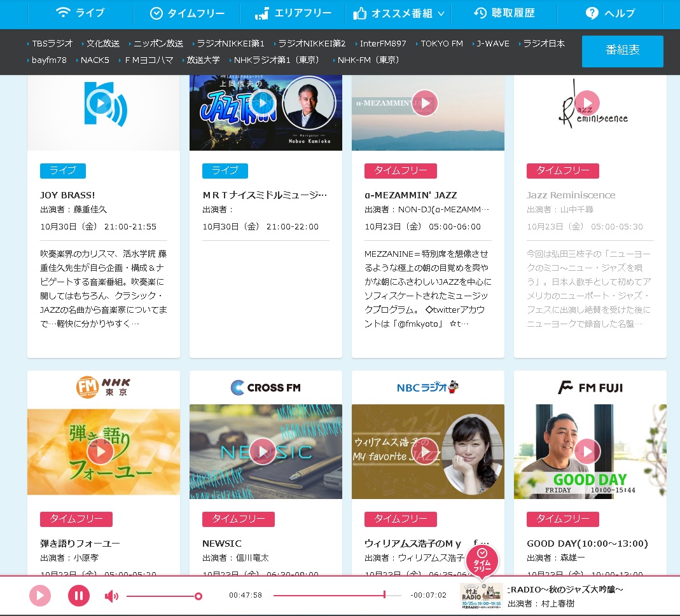Open NEWSIC program title
The image size is (680, 616).
coord(222,544)
